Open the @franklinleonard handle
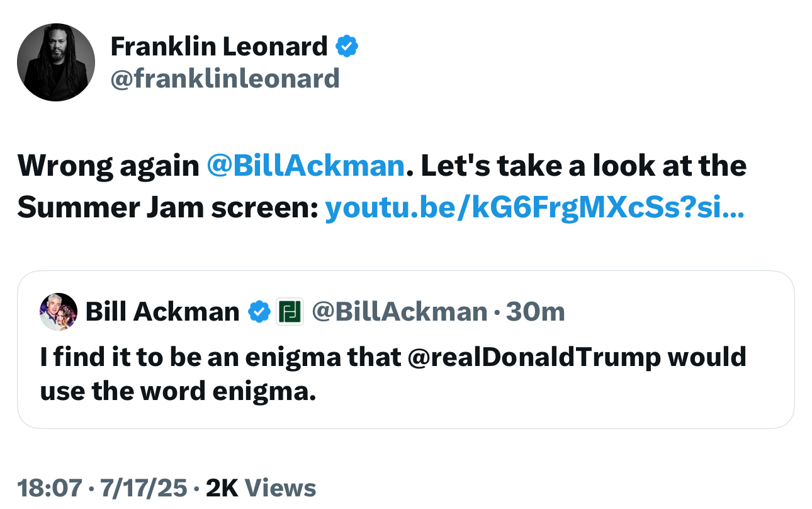The width and height of the screenshot is (812, 509). pyautogui.click(x=225, y=79)
